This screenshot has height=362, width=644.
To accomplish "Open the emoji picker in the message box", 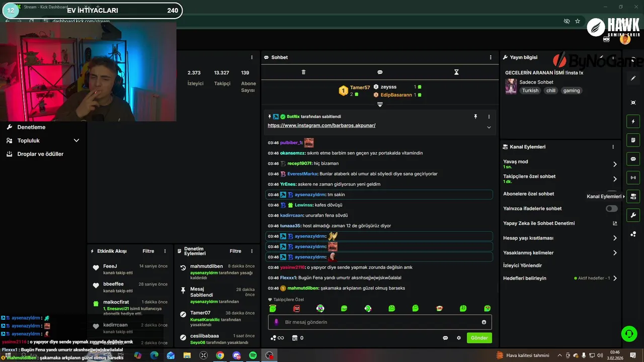I will [x=484, y=322].
